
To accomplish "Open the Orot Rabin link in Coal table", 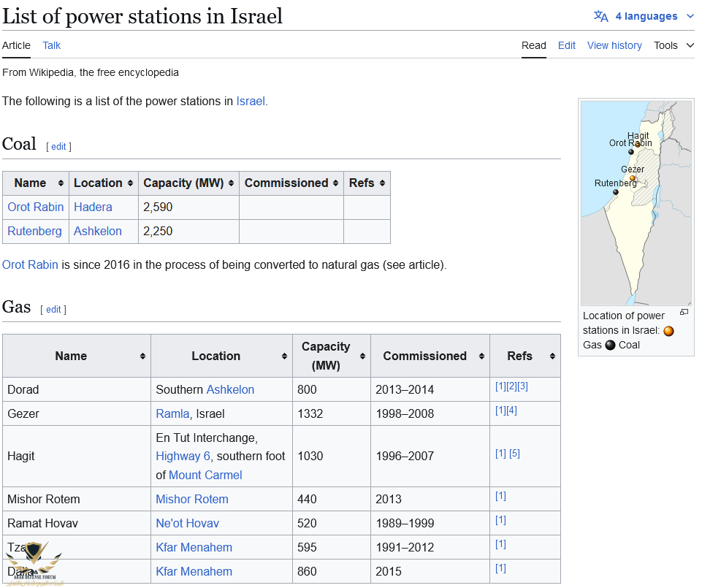I will pos(36,207).
